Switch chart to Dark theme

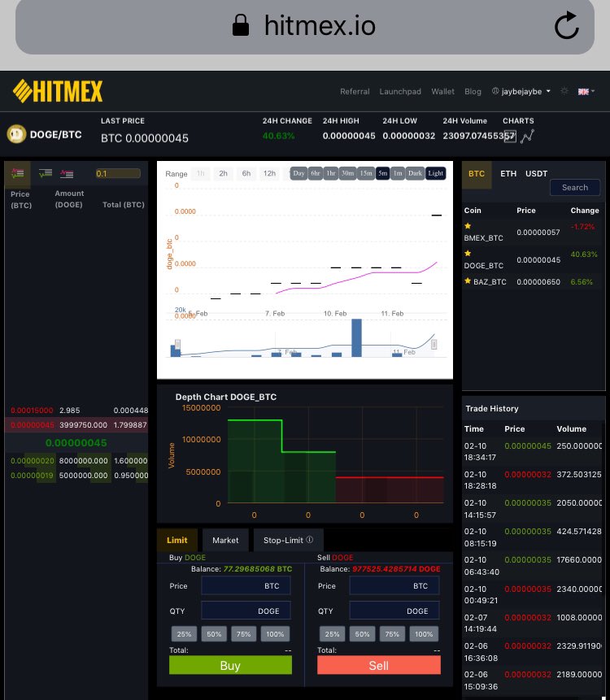[x=415, y=173]
